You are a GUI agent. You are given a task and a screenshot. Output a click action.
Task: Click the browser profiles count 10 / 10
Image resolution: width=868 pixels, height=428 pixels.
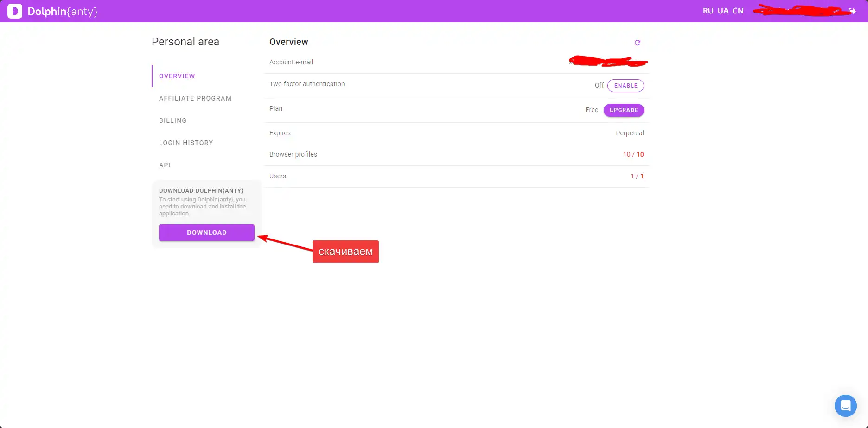pos(633,154)
